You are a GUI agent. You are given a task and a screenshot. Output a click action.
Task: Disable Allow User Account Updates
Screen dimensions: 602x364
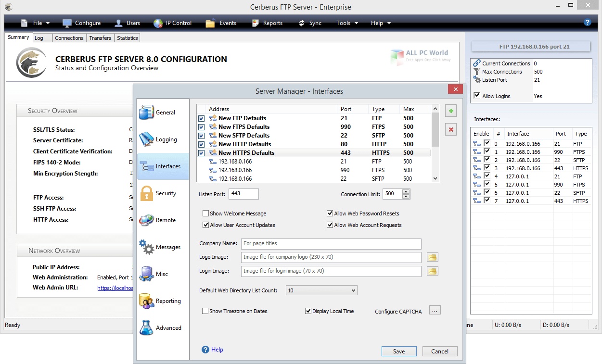pos(205,225)
